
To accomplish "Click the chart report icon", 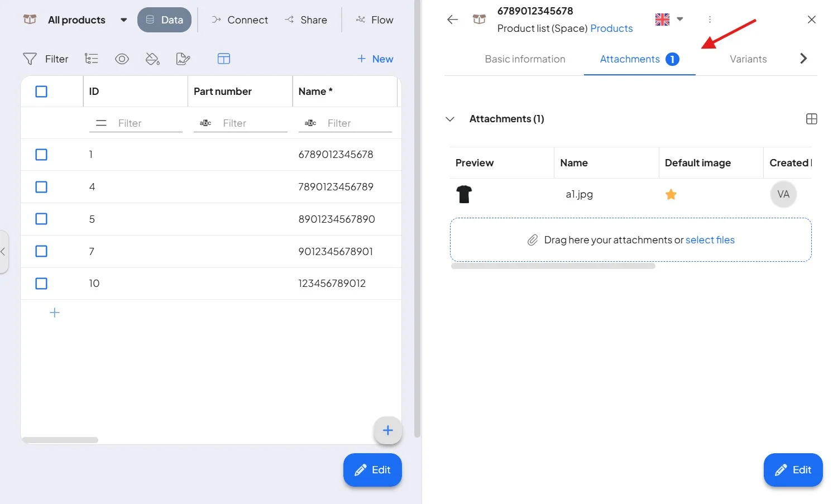I will point(183,59).
